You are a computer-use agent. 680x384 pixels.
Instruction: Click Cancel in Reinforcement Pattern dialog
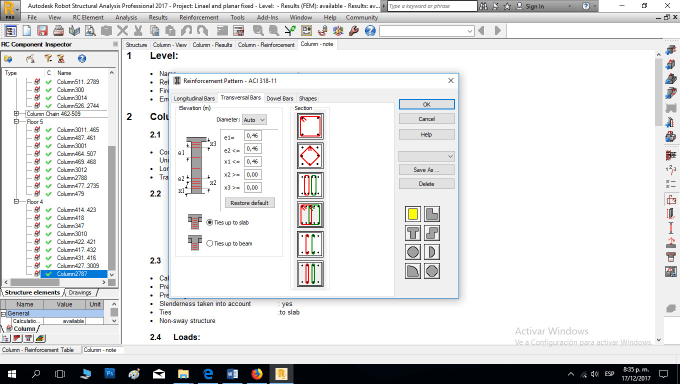(427, 119)
